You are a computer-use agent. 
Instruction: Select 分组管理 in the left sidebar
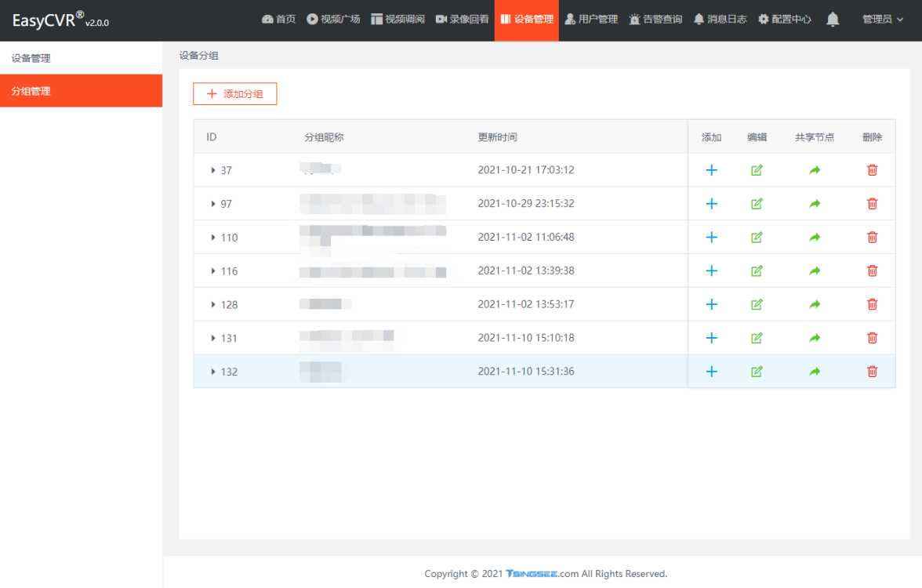point(82,91)
